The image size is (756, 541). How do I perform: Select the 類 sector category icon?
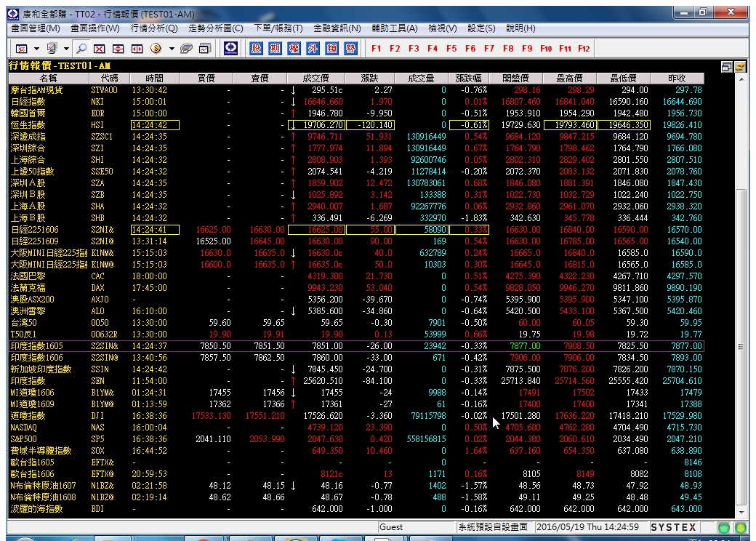[x=331, y=48]
